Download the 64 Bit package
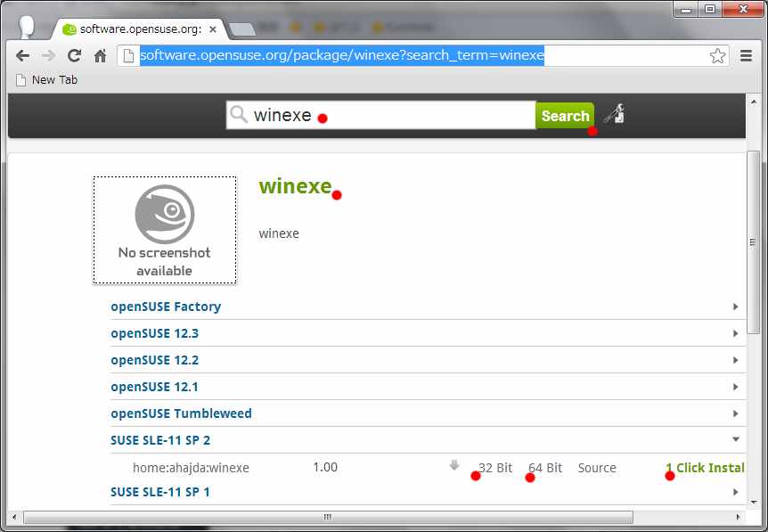 [x=545, y=468]
